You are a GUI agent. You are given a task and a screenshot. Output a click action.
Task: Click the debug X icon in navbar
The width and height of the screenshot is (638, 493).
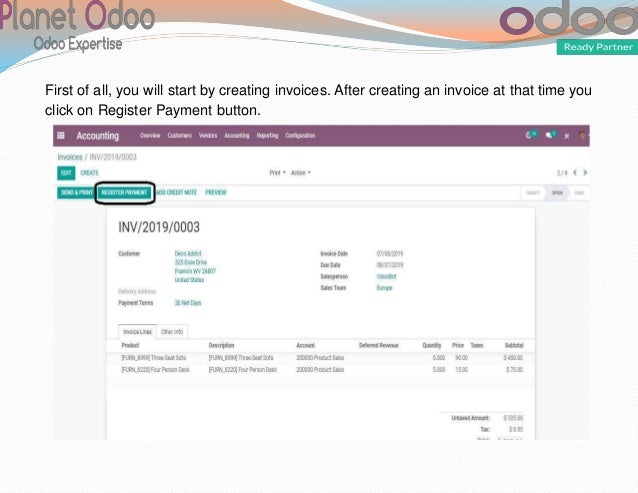coord(567,136)
